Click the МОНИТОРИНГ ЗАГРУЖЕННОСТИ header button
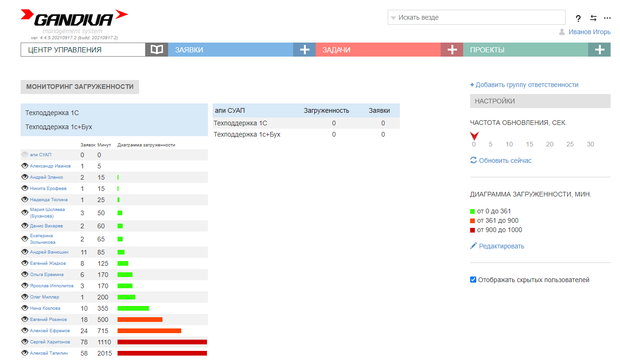620x364 pixels. point(80,87)
